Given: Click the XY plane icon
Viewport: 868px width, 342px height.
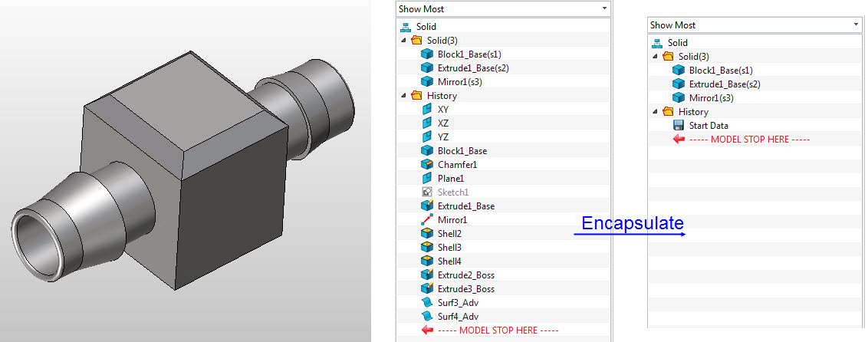Looking at the screenshot, I should tap(426, 109).
